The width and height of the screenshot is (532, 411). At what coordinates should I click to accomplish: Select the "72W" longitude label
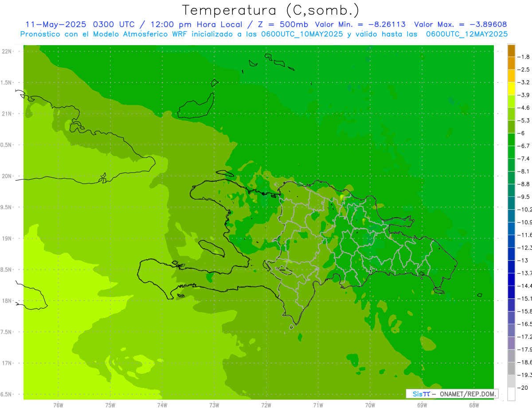pyautogui.click(x=266, y=405)
